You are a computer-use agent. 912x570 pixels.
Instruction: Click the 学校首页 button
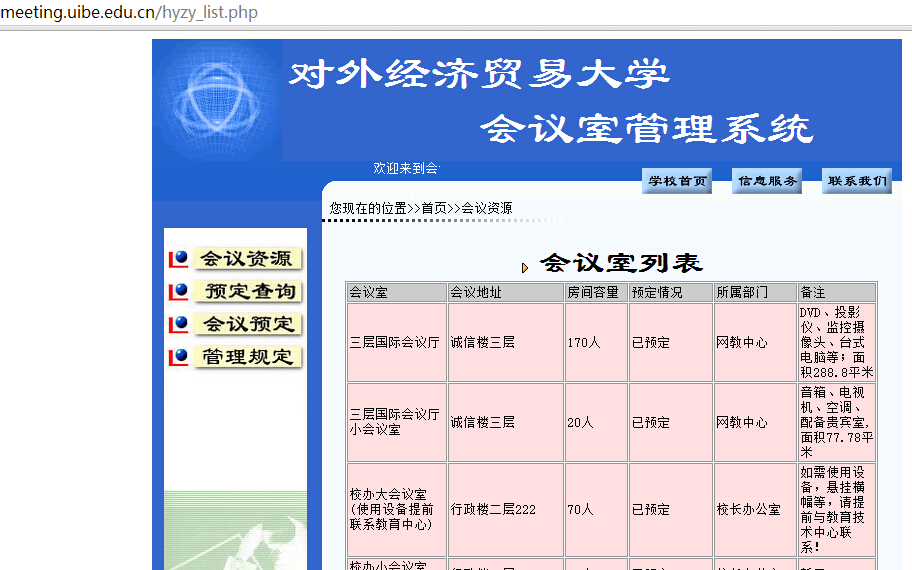(677, 181)
